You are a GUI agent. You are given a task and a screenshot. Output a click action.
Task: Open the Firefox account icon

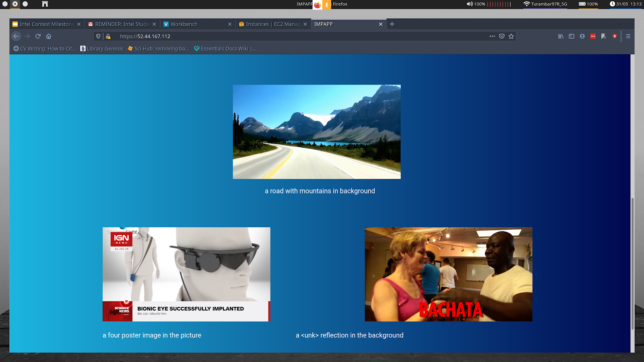click(x=582, y=36)
